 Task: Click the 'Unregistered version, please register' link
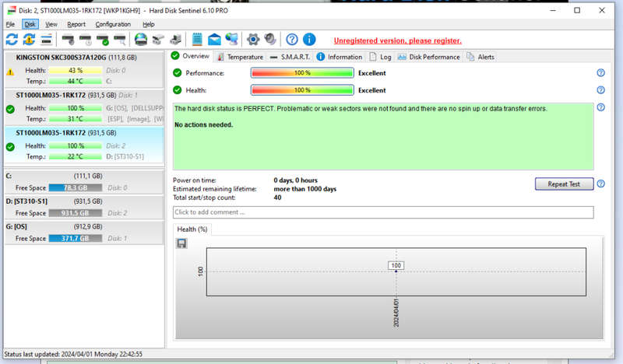397,40
